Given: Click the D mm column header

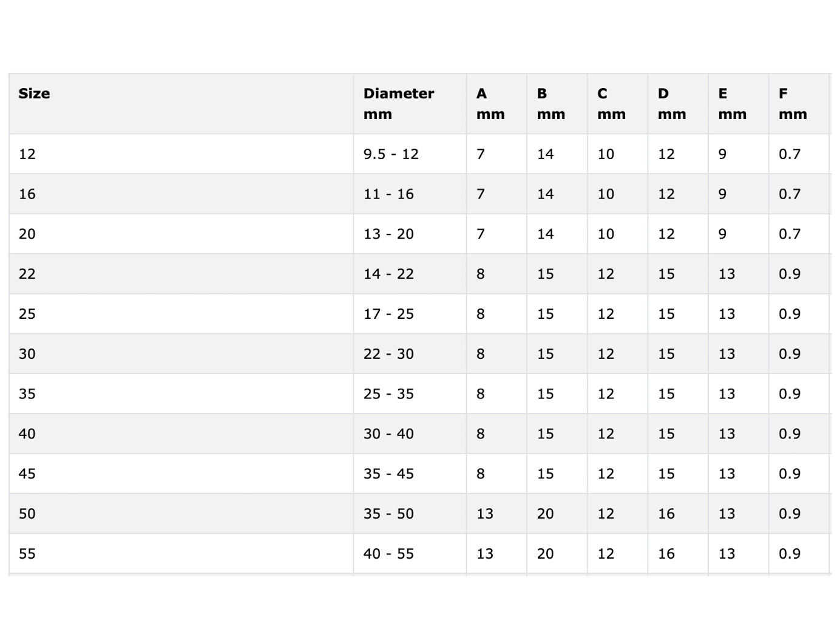Looking at the screenshot, I should 672,103.
